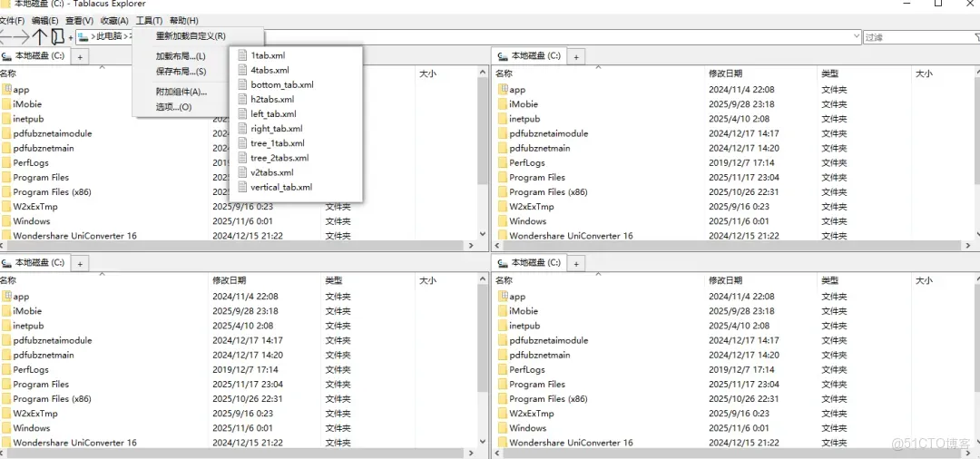
Task: Click the file icon beside tree_1tab.xml
Action: pyautogui.click(x=242, y=143)
